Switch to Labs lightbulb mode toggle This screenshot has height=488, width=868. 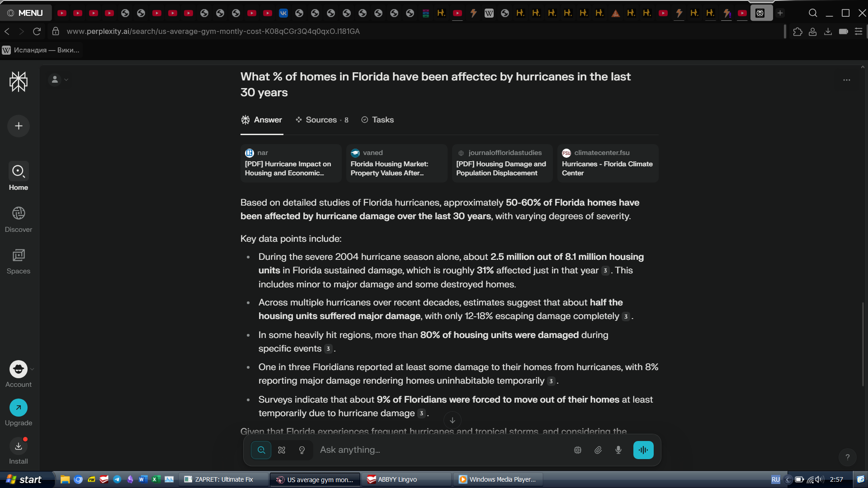click(x=302, y=450)
